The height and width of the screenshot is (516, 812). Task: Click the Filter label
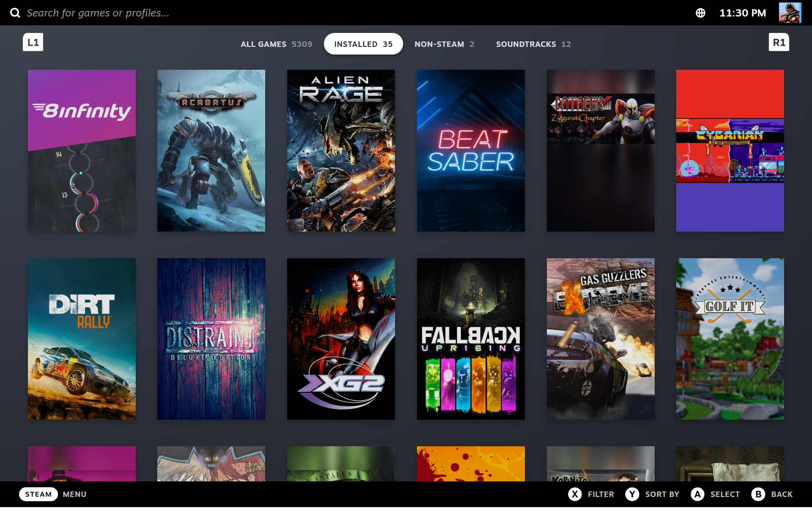coord(601,494)
